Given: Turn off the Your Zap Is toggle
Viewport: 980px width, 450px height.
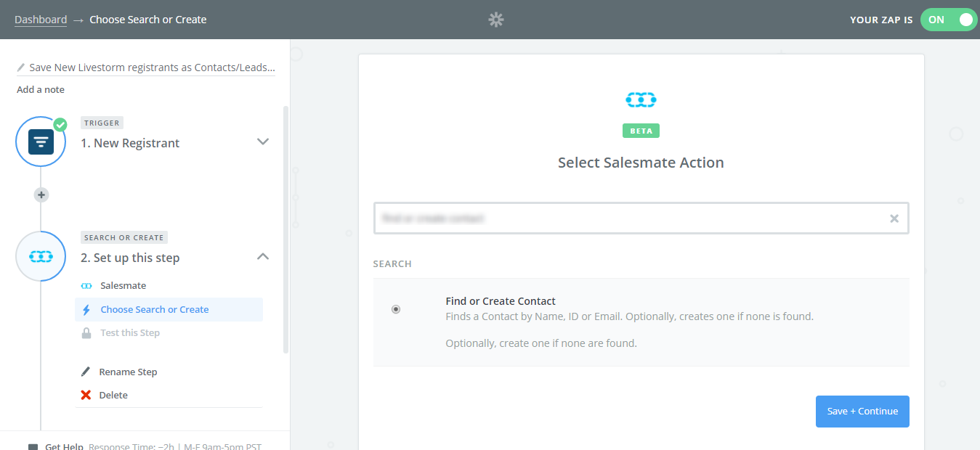Looking at the screenshot, I should pyautogui.click(x=948, y=20).
